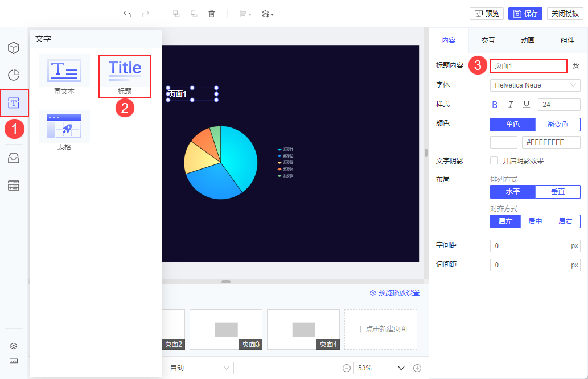588x379 pixels.
Task: Set alignment to 居中
Action: [x=535, y=221]
